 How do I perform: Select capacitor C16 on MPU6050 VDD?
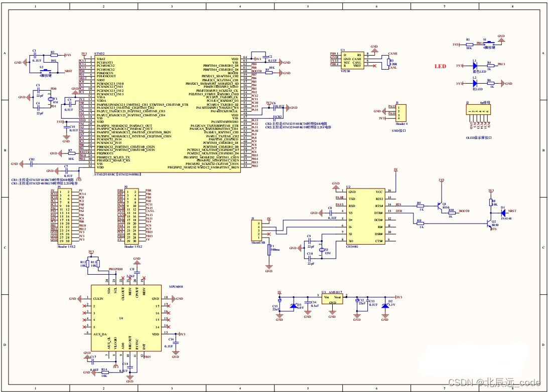176,344
